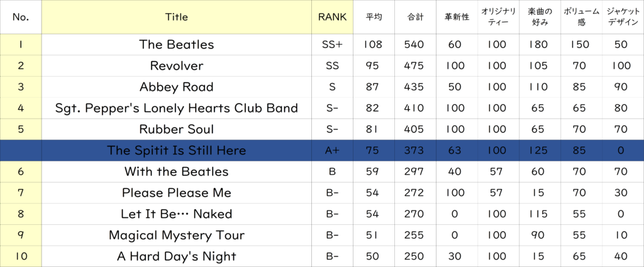Click the ジャケットデザイン column header
Image resolution: width=644 pixels, height=267 pixels.
[x=621, y=18]
